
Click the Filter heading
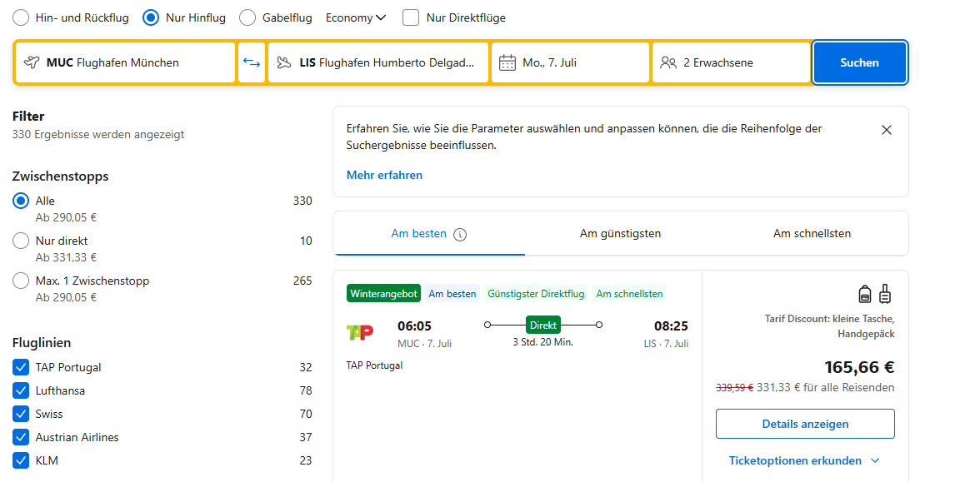point(28,117)
